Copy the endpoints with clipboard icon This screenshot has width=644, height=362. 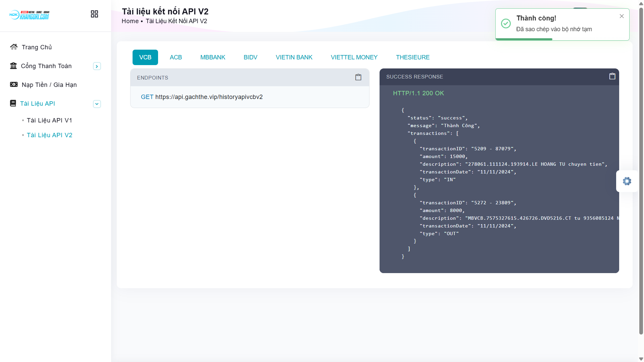coord(358,77)
